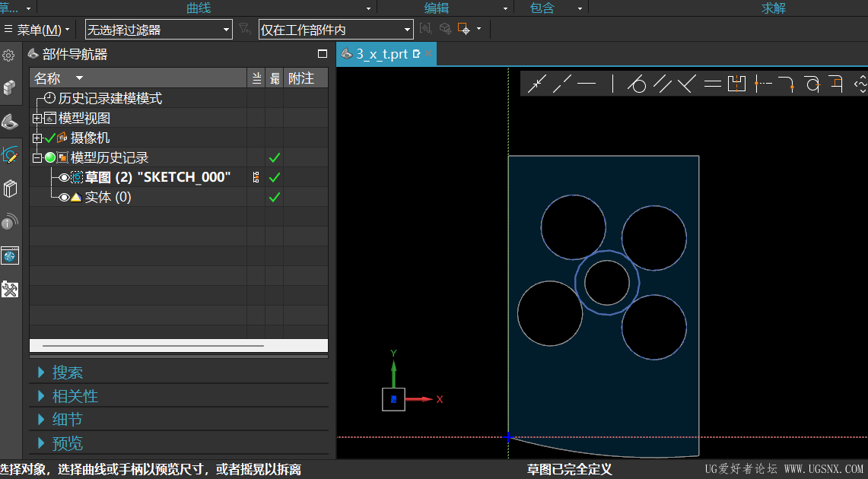Select the 实体 (0) tree item
The width and height of the screenshot is (868, 479).
coord(108,198)
